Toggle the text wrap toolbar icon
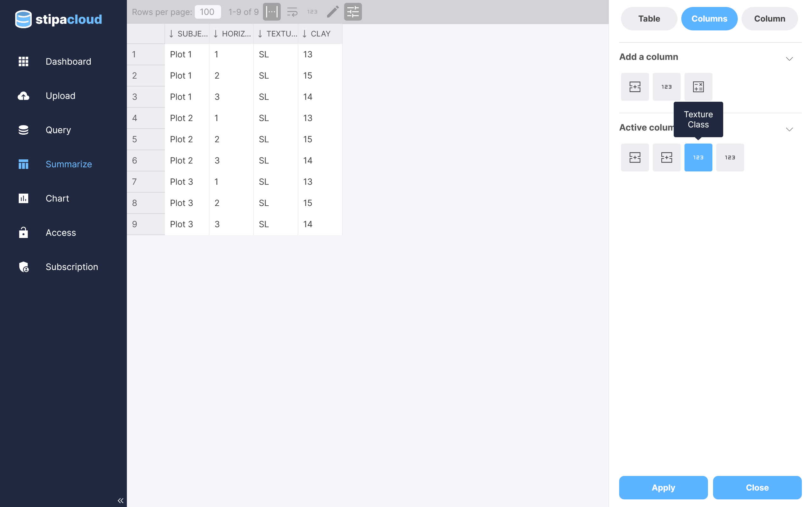The image size is (812, 507). [292, 12]
